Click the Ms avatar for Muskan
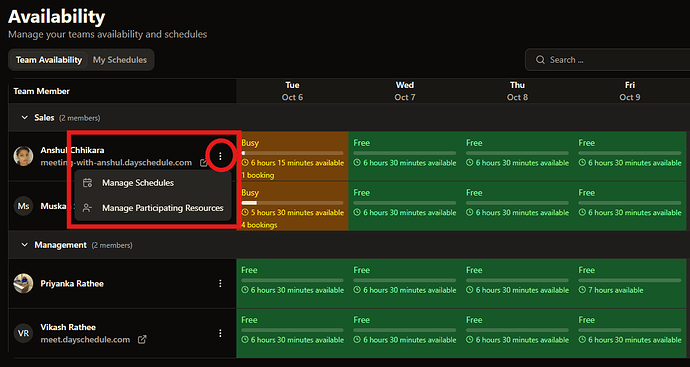 (23, 206)
